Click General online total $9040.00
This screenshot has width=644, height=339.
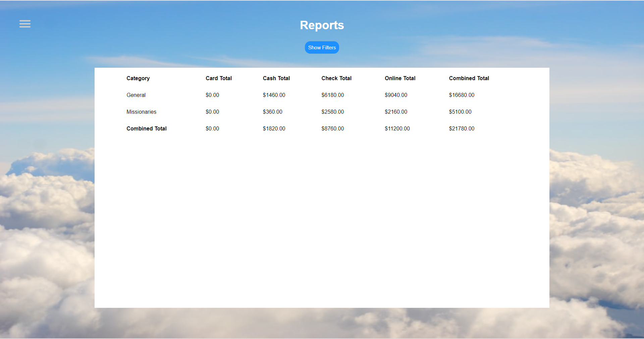tap(396, 95)
